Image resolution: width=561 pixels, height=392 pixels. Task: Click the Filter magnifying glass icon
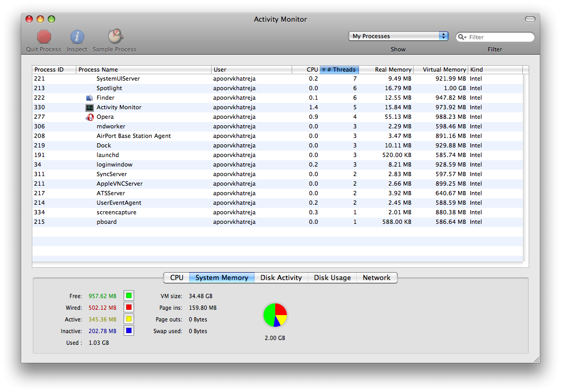462,37
